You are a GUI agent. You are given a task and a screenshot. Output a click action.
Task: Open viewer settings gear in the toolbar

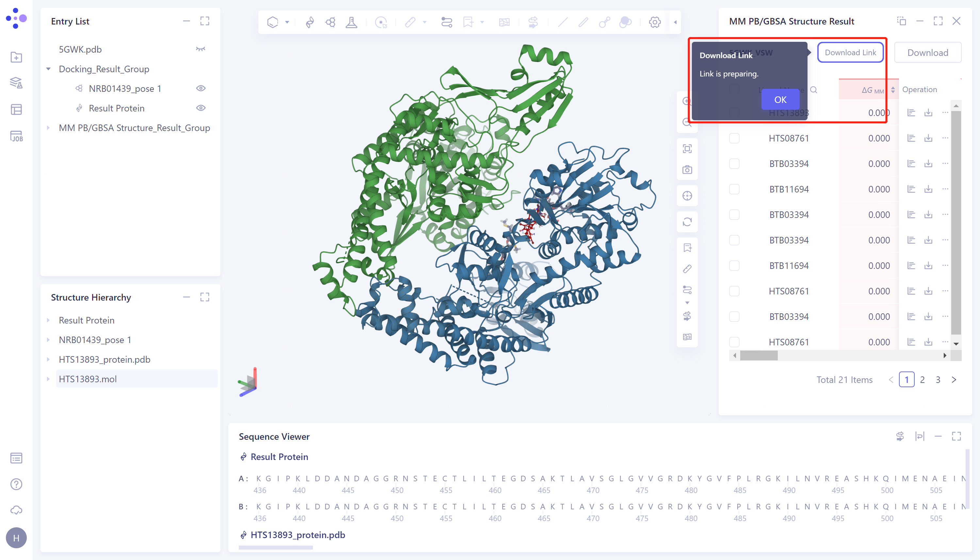[x=654, y=22]
